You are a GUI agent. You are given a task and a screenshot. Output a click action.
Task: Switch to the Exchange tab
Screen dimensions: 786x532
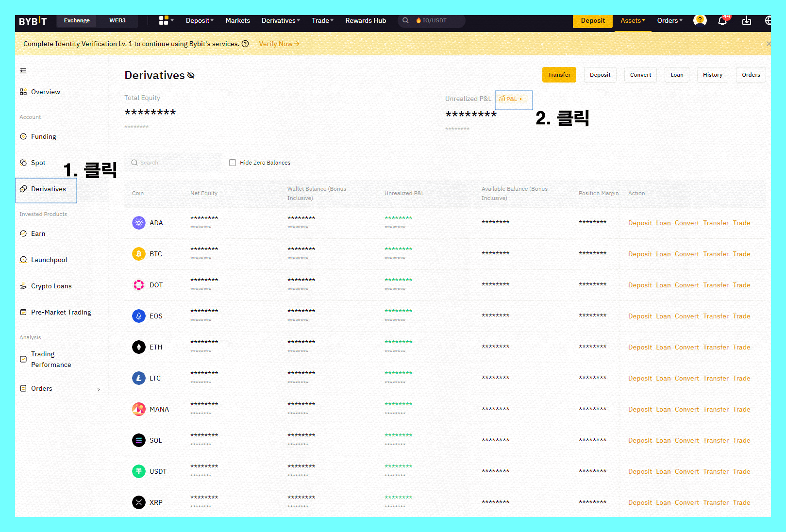[x=77, y=20]
